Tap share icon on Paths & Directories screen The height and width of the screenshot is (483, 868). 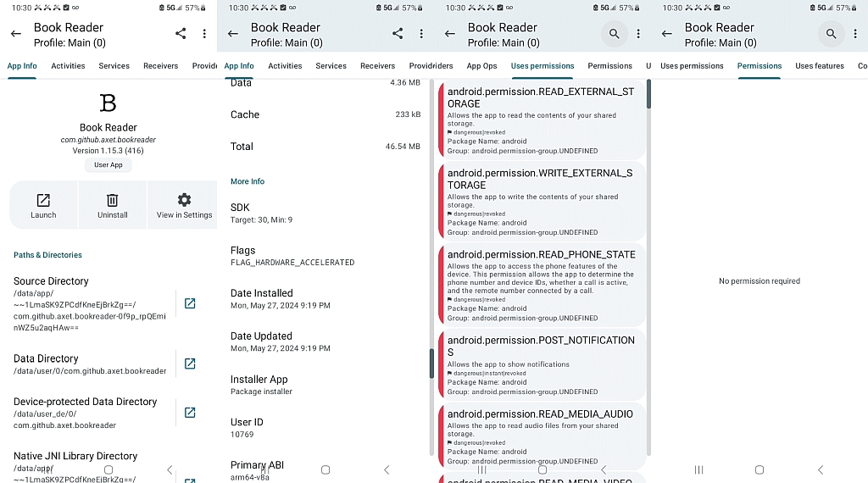click(x=181, y=34)
